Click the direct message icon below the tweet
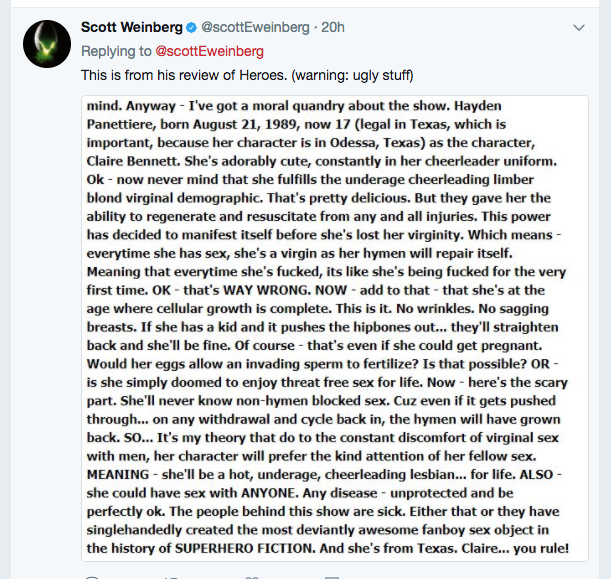Screen dimensions: 611x579 [332, 576]
